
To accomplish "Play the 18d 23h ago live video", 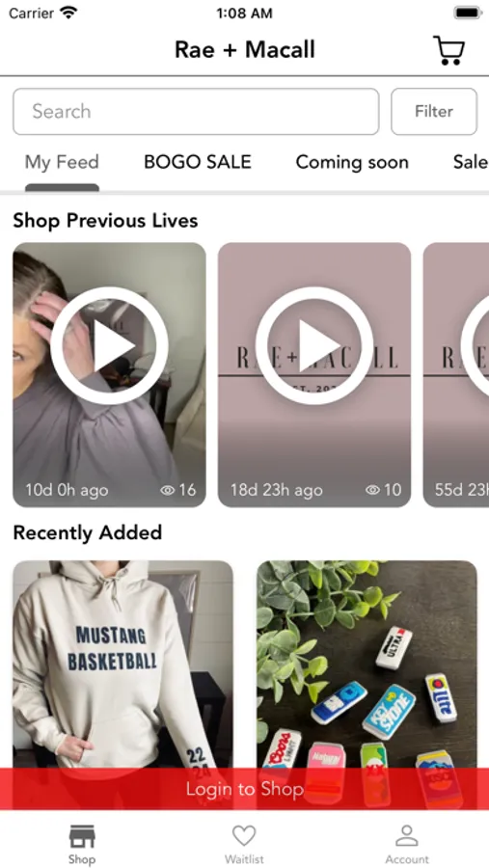I will coord(314,345).
